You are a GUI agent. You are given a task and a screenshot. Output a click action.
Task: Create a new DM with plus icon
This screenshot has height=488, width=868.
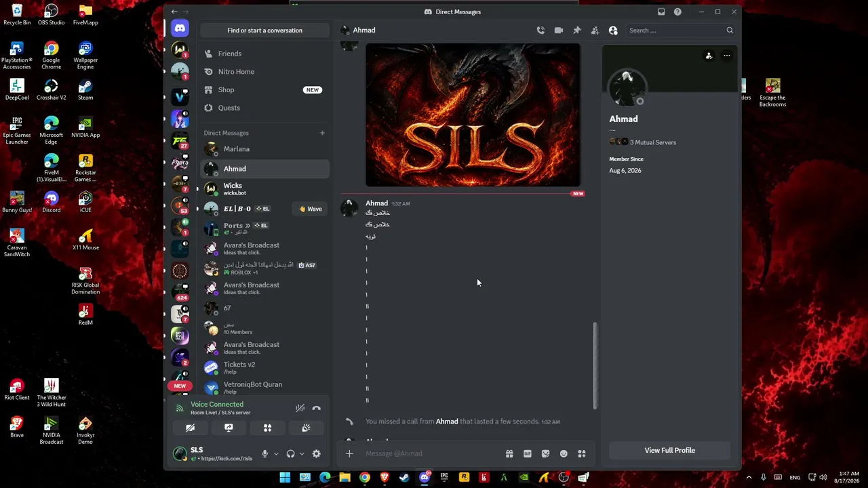[322, 133]
